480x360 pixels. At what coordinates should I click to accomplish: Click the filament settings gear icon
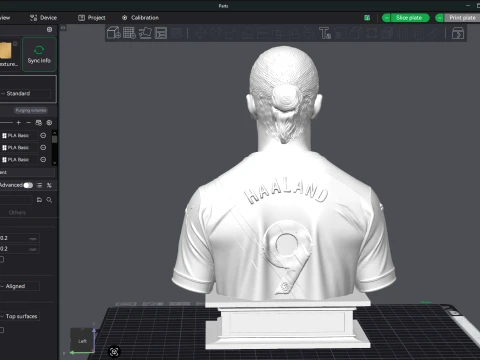[49, 123]
